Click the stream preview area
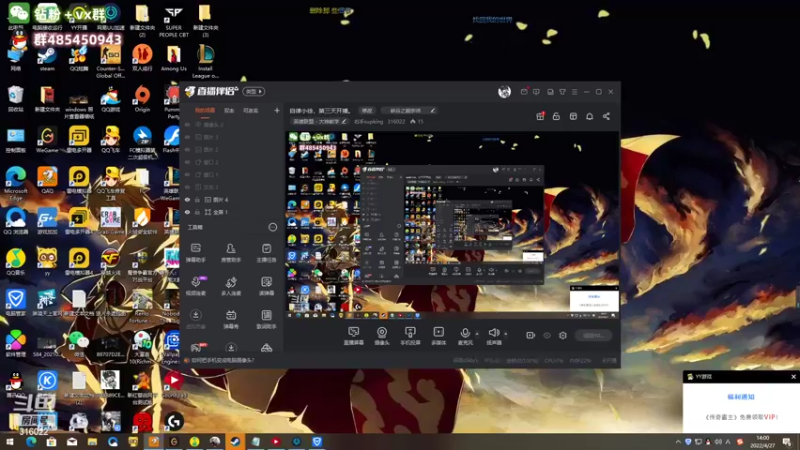This screenshot has height=450, width=800. point(452,224)
